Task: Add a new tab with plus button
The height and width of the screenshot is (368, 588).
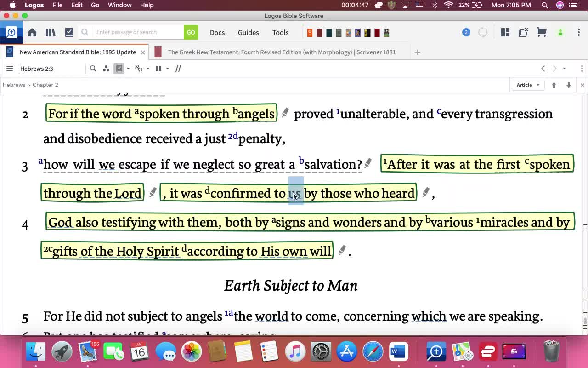Action: pyautogui.click(x=417, y=52)
